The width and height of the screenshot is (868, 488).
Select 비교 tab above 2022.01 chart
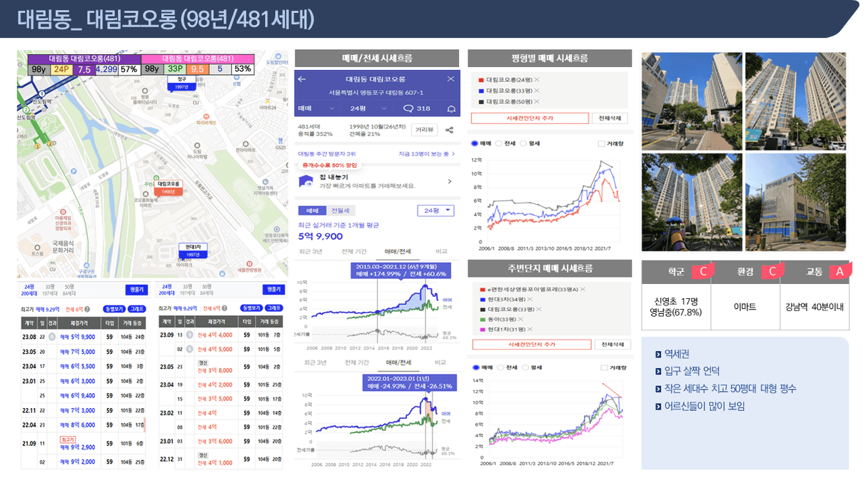pyautogui.click(x=441, y=362)
